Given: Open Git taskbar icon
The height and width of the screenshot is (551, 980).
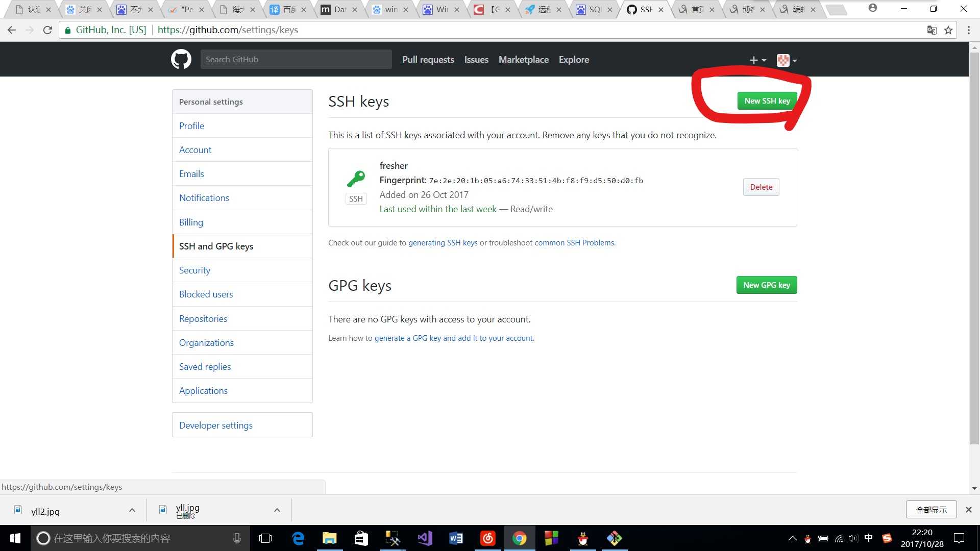Looking at the screenshot, I should pos(615,538).
